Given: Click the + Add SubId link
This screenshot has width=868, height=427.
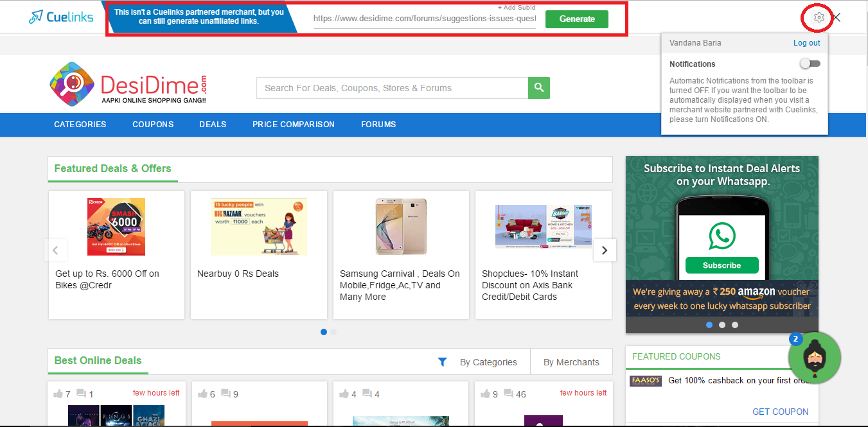Looking at the screenshot, I should pyautogui.click(x=517, y=7).
